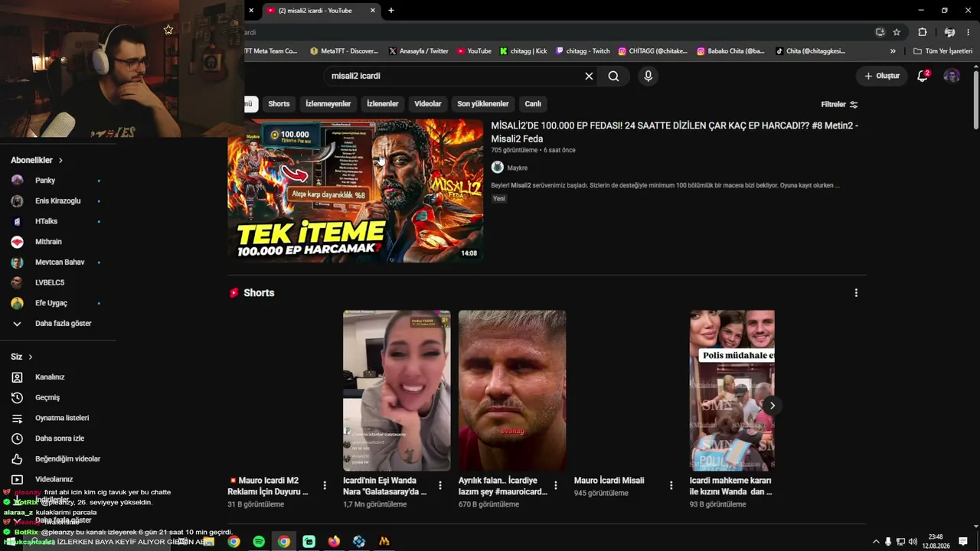Open the Wanda Nara short thumbnail

tap(397, 390)
